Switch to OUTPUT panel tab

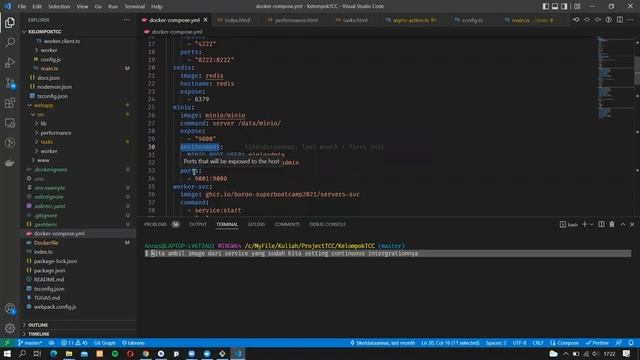(x=198, y=224)
